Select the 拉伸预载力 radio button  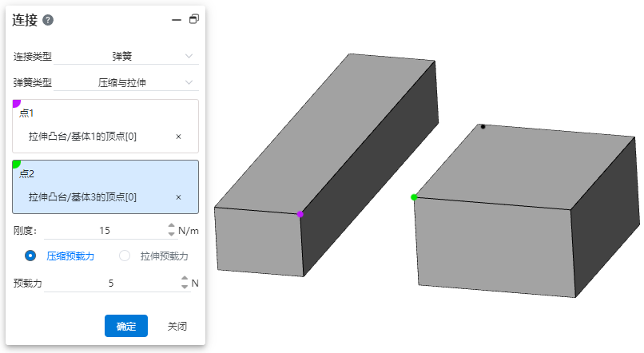(125, 256)
